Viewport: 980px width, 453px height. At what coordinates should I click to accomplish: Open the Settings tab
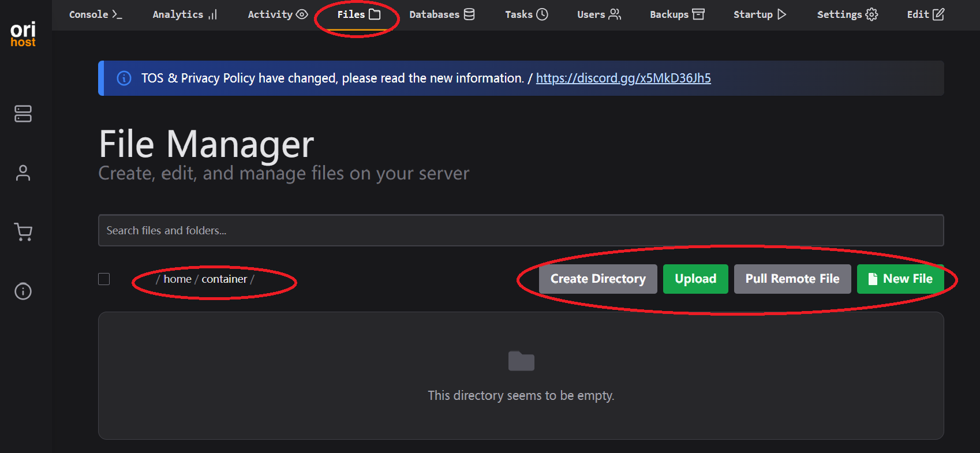[847, 14]
